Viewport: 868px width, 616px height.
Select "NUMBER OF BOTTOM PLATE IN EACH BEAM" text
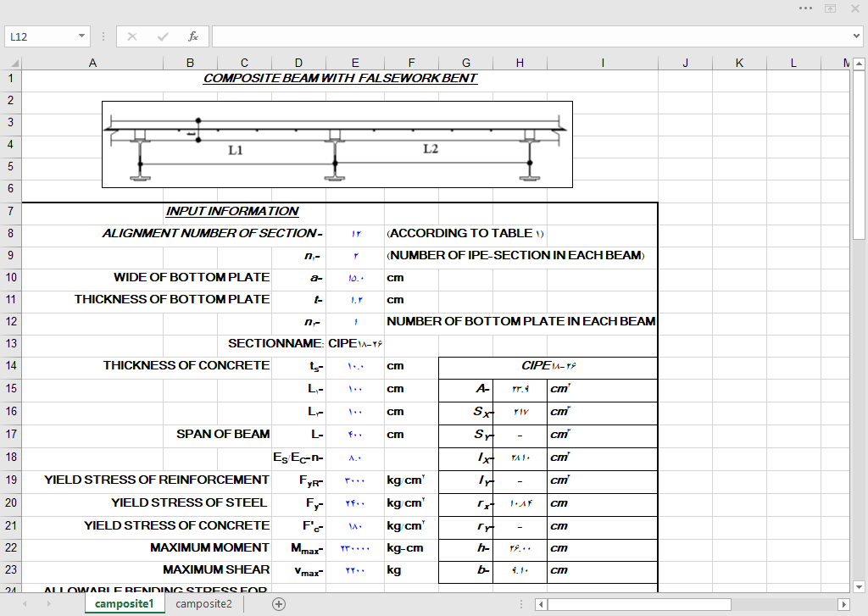coord(521,322)
